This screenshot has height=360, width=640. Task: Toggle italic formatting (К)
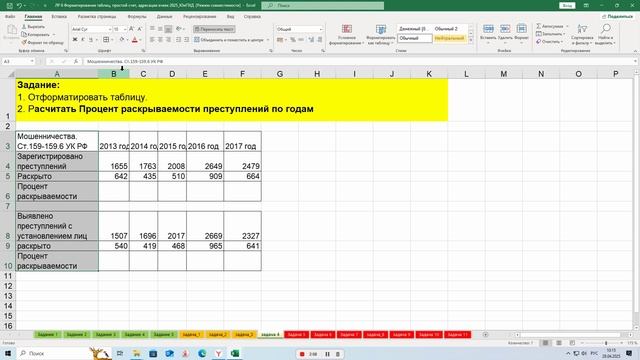pyautogui.click(x=83, y=40)
